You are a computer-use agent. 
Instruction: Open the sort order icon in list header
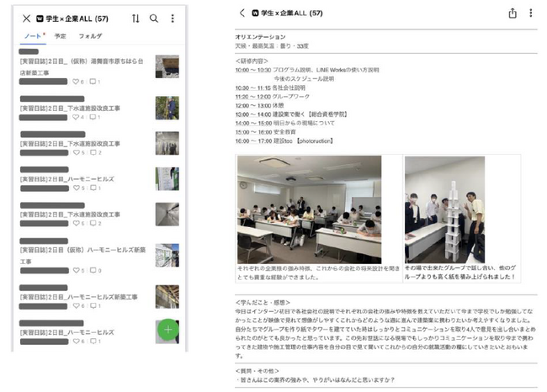[x=135, y=19]
